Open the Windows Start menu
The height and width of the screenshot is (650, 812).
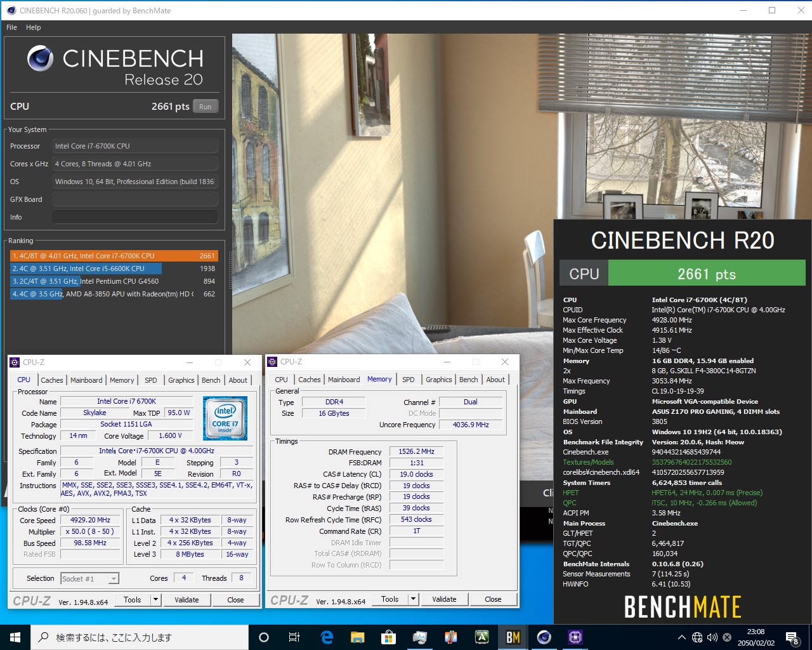pos(15,637)
